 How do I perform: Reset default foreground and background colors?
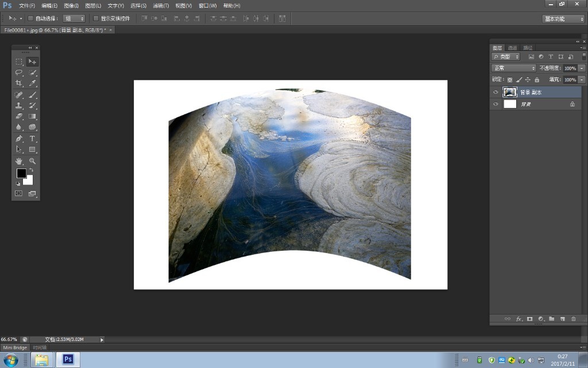tap(18, 183)
